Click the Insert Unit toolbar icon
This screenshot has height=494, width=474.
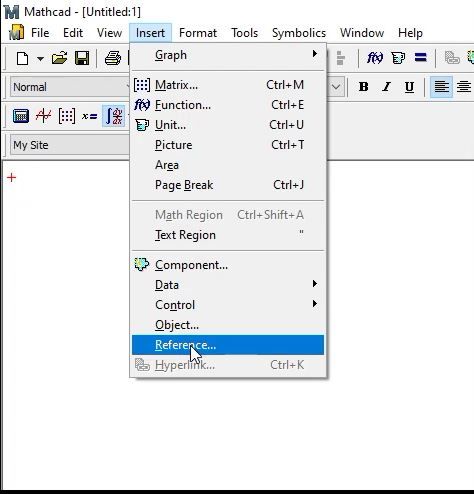(x=398, y=58)
